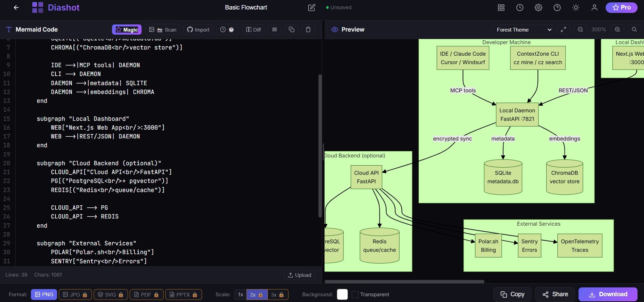Set export scale to 3x
Screen dimensions: 644x302
(x=278, y=294)
